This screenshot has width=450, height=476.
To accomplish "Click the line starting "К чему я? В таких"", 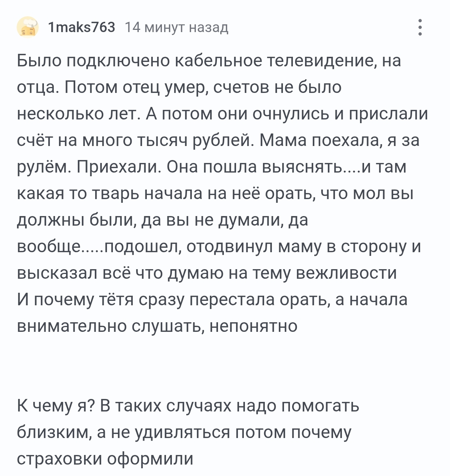I will (188, 406).
